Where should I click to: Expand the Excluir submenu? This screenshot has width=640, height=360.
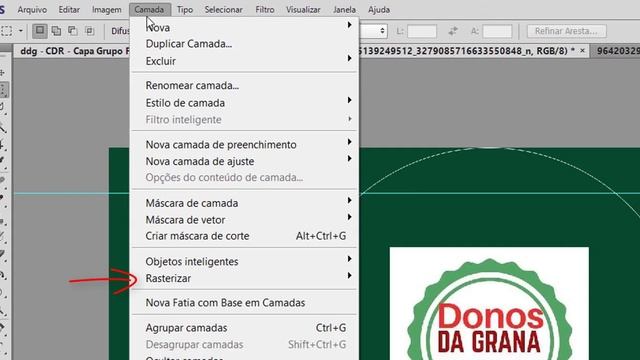coord(244,61)
